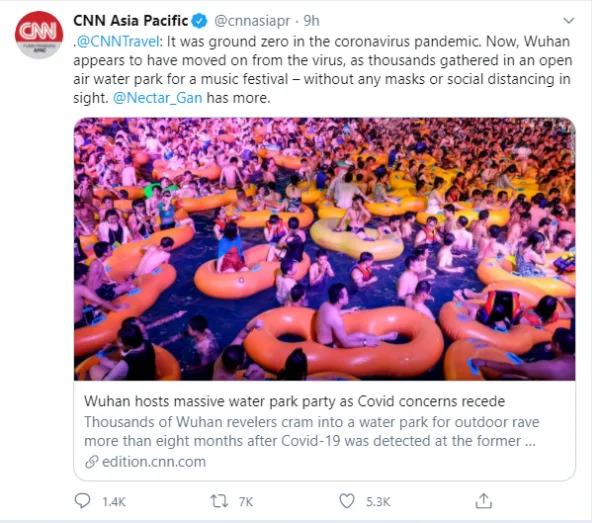Click the CNN Asia Pacific account name
Viewport: 600px width, 523px height.
pos(130,21)
